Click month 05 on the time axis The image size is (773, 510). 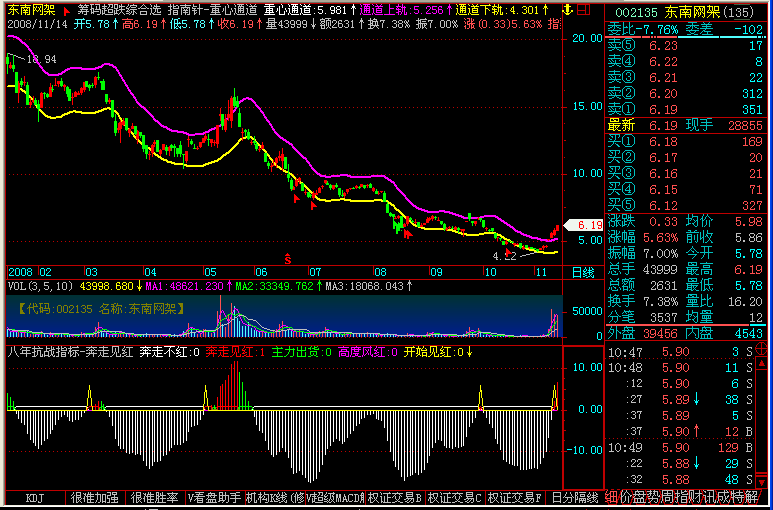point(210,272)
